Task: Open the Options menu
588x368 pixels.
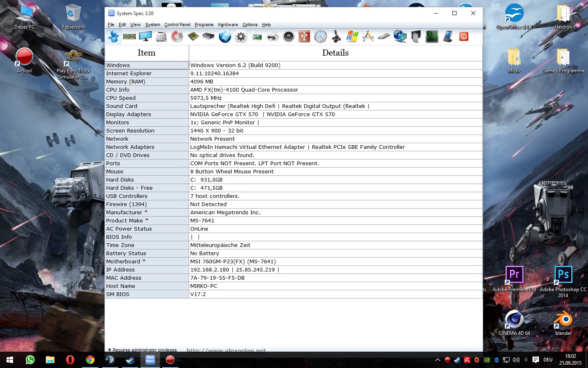Action: pyautogui.click(x=250, y=25)
